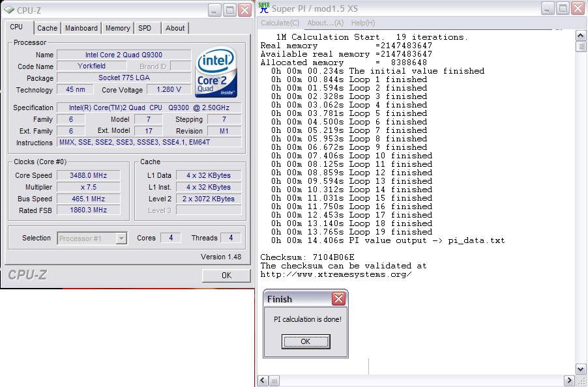Switch to the CPU tab
The width and height of the screenshot is (588, 387).
click(x=16, y=27)
